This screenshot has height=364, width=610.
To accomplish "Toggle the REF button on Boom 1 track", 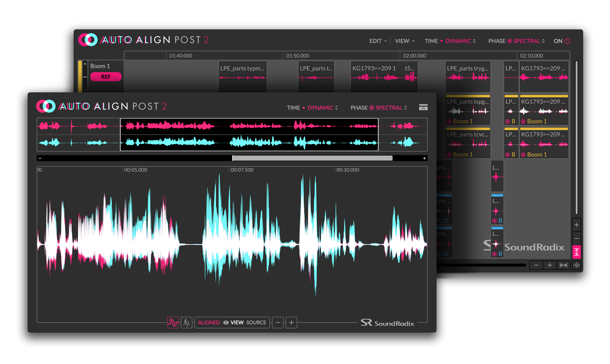I will pos(106,77).
